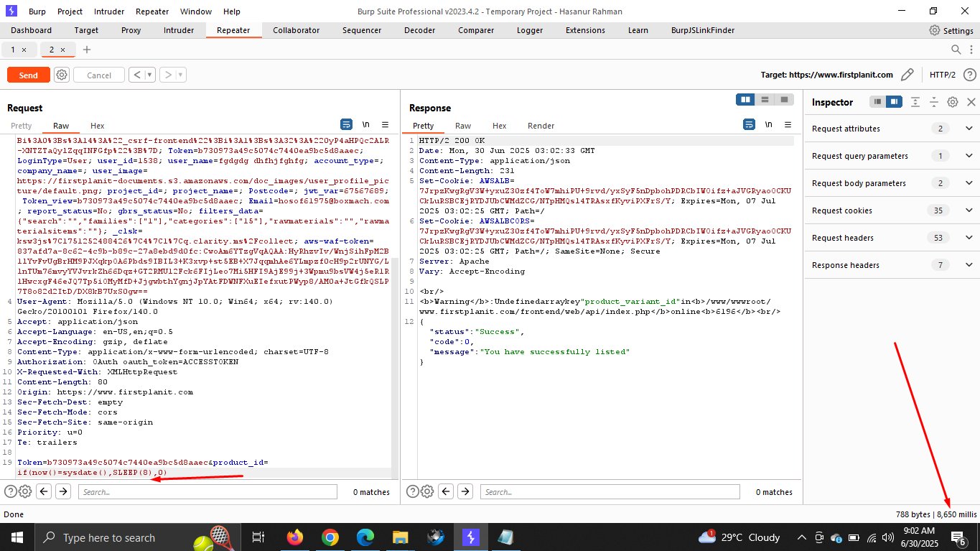
Task: Toggle non-printable characters (\n) in Request
Action: (365, 124)
